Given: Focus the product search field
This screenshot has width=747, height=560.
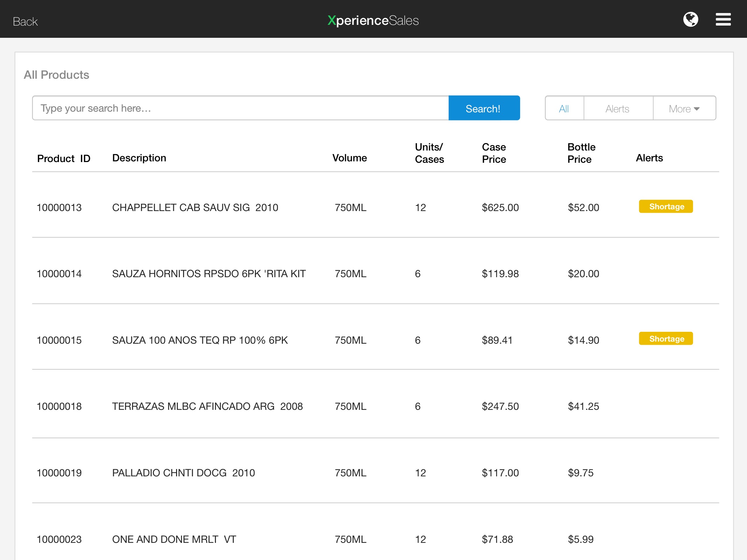Looking at the screenshot, I should 240,108.
